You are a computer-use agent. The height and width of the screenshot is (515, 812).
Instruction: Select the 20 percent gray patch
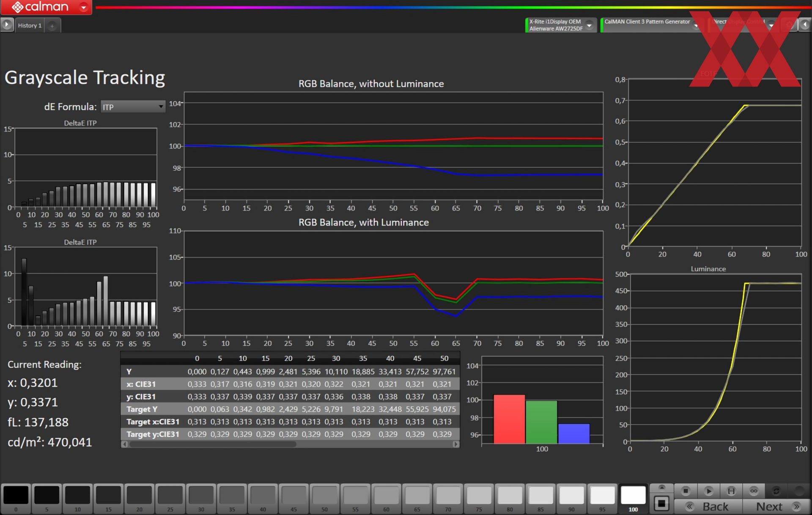click(140, 498)
